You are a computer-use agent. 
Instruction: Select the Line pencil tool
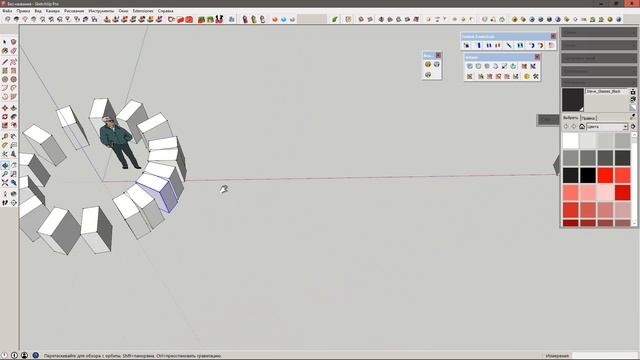coord(4,62)
